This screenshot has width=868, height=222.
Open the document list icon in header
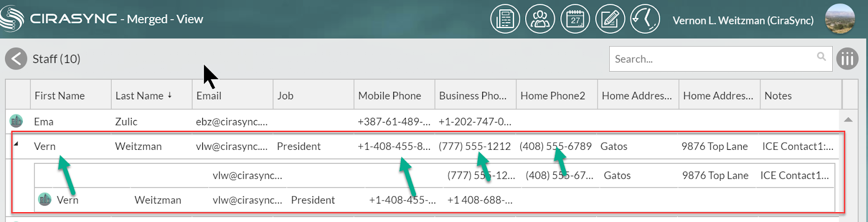click(505, 19)
